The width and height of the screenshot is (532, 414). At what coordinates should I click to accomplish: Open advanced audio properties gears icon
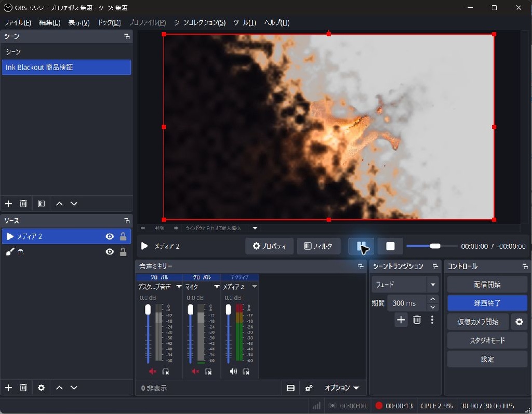309,388
